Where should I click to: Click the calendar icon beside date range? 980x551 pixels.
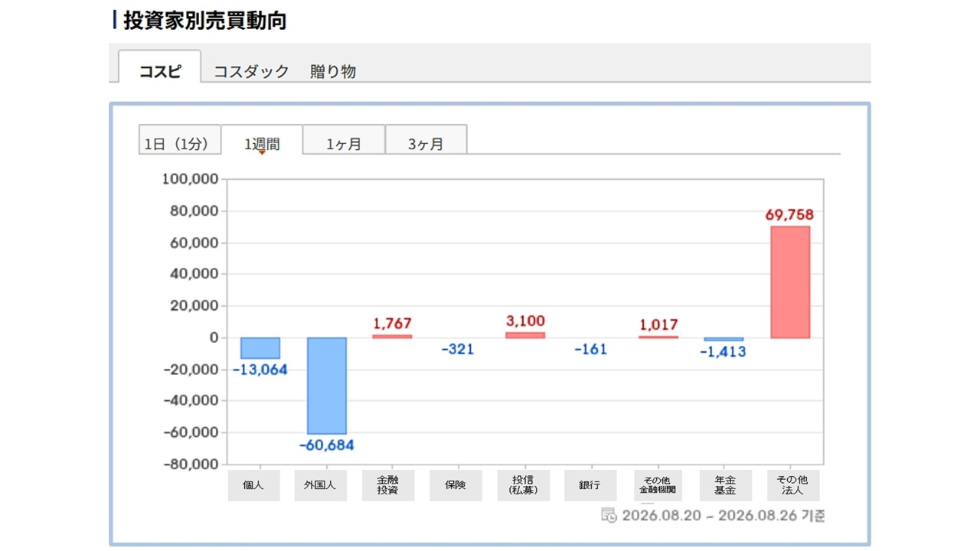tap(609, 515)
